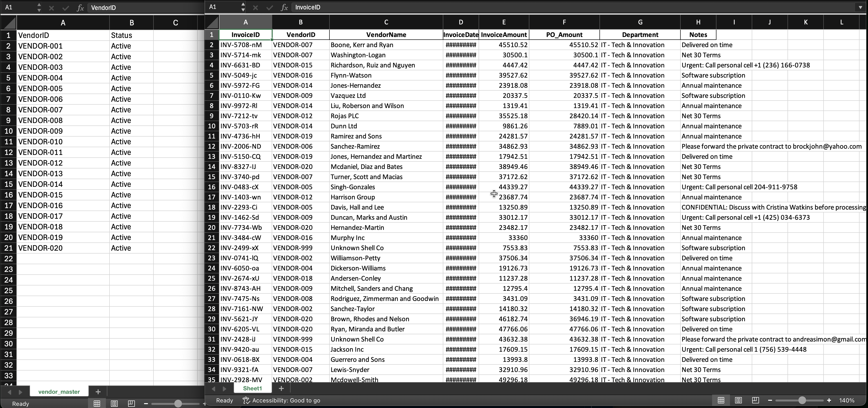This screenshot has height=408, width=868.
Task: Open the Name Box dropdown in right window
Action: [243, 7]
